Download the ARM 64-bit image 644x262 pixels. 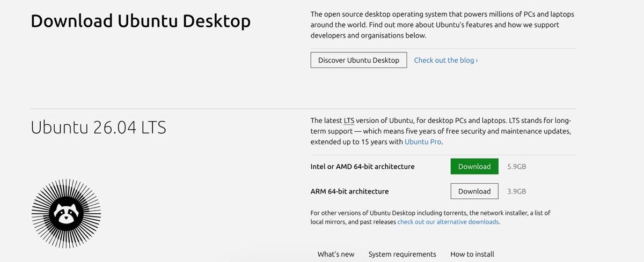tap(474, 191)
